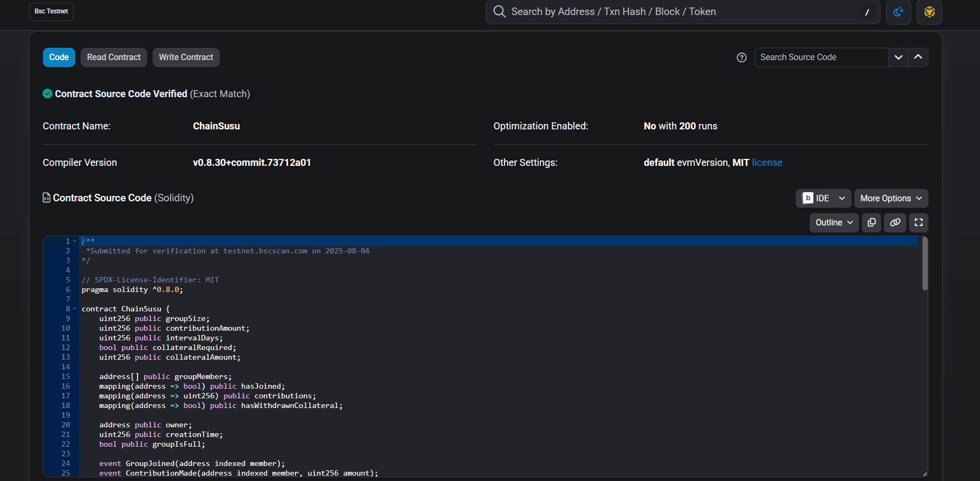Click the Search Source Code input field
The height and width of the screenshot is (481, 980).
(821, 57)
